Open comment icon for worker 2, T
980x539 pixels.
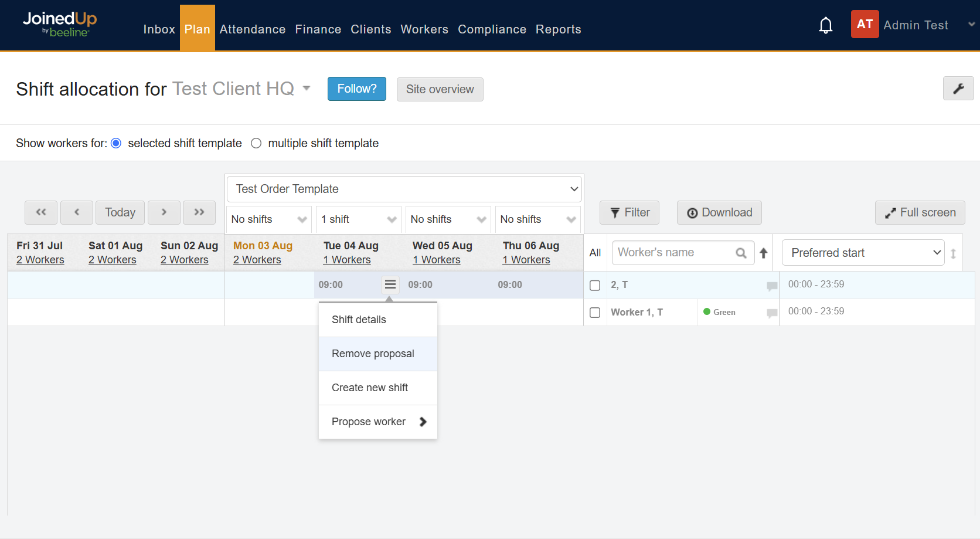point(772,286)
